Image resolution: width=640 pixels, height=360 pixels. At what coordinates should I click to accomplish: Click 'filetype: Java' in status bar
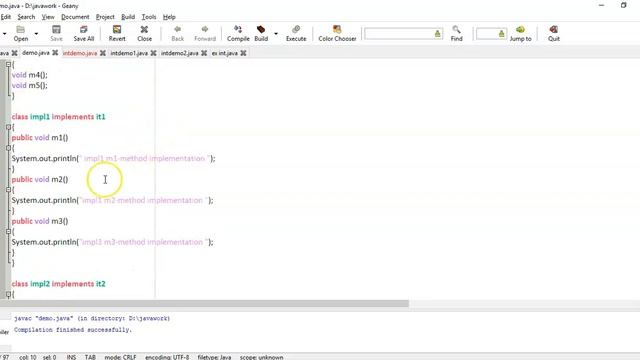coord(214,357)
